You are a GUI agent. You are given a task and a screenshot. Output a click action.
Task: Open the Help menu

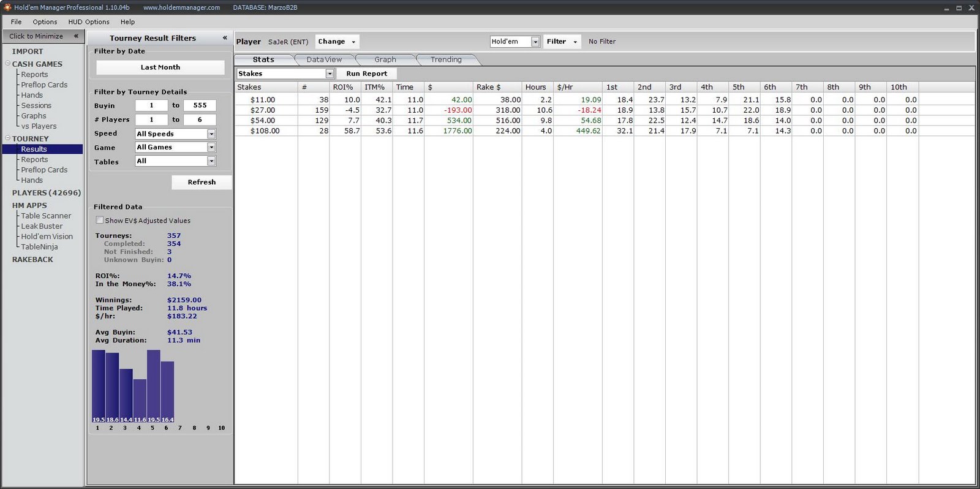click(127, 21)
